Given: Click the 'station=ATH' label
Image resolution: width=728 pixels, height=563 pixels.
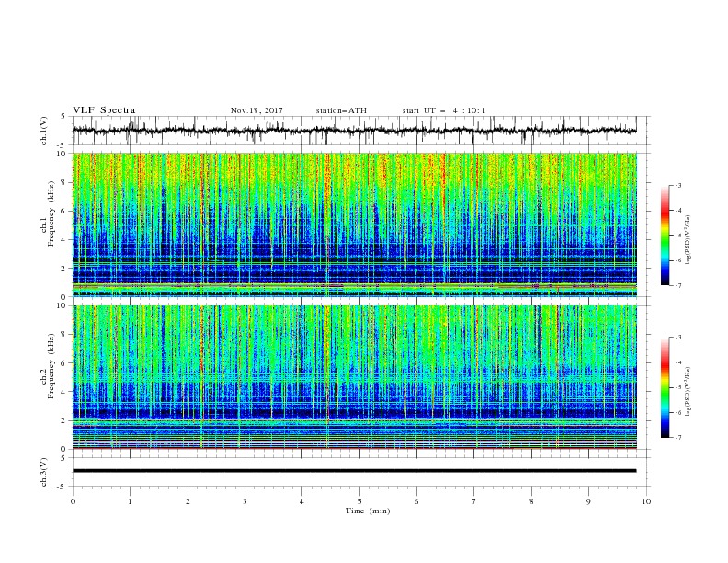Looking at the screenshot, I should [x=341, y=110].
